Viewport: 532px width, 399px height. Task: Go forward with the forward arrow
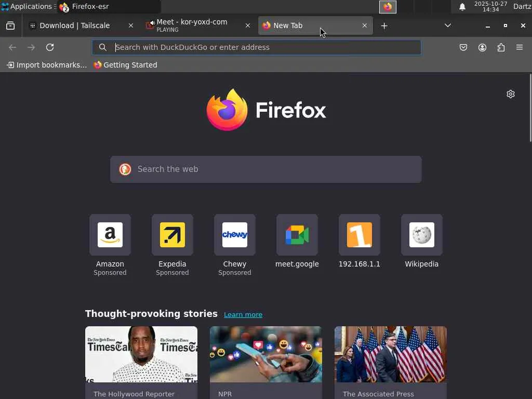point(31,47)
